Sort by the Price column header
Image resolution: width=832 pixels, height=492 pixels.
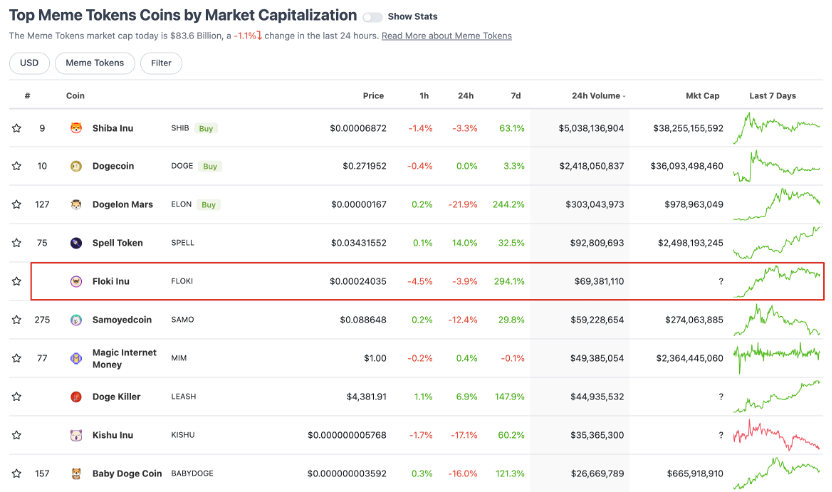coord(374,96)
